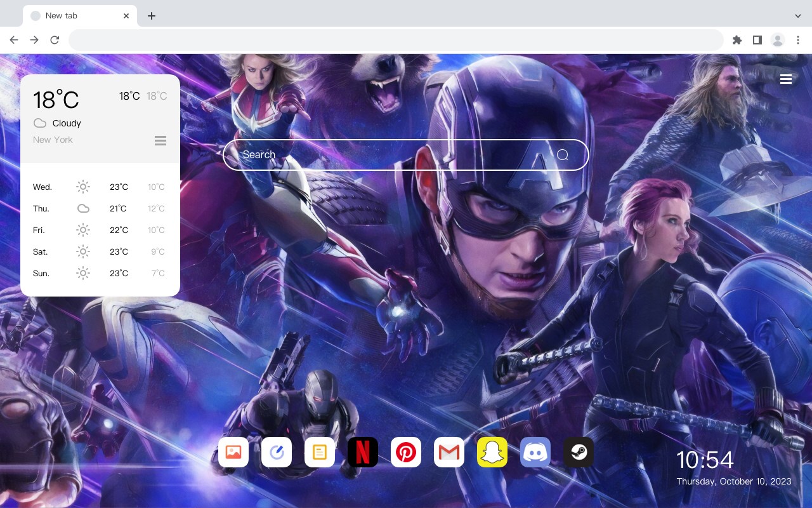Open the blue to-do checkmark shortcut

pyautogui.click(x=277, y=452)
